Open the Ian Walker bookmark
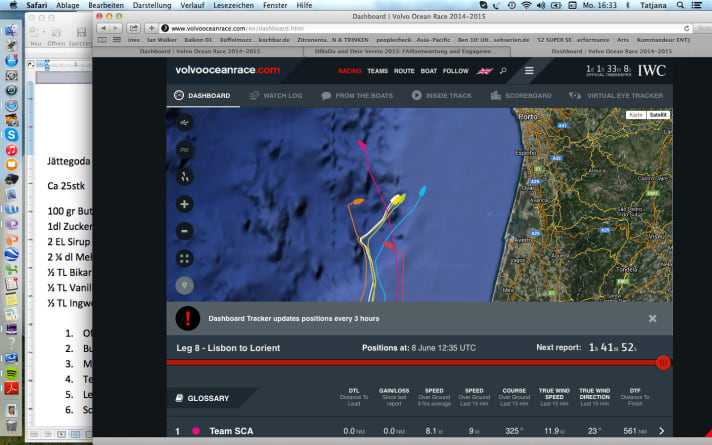The width and height of the screenshot is (712, 445). pyautogui.click(x=162, y=40)
